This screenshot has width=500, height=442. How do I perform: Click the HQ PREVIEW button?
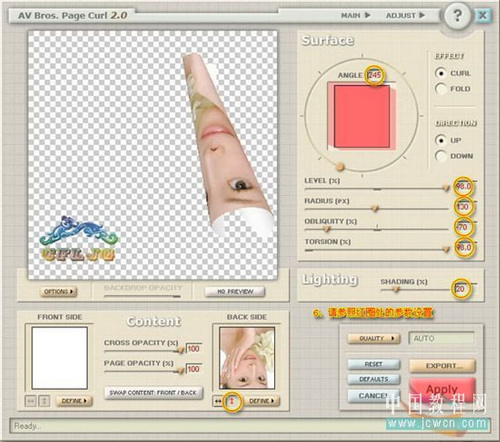(235, 292)
